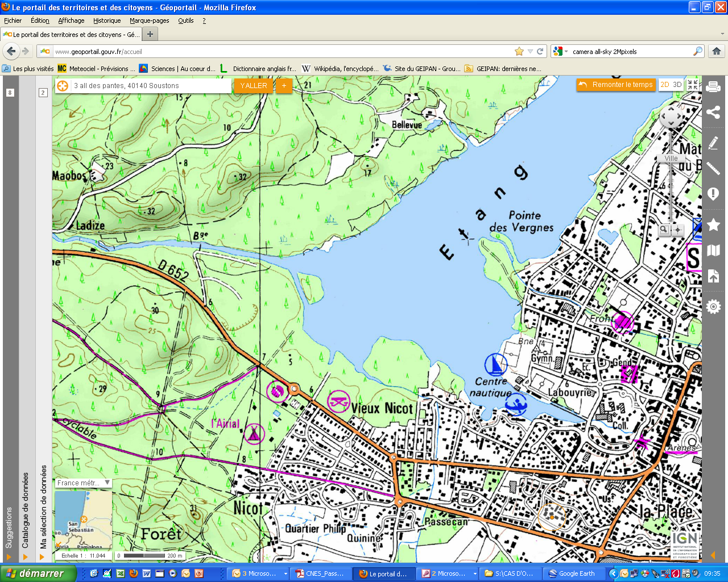The image size is (728, 582).
Task: Switch map view to 3D
Action: coord(677,85)
